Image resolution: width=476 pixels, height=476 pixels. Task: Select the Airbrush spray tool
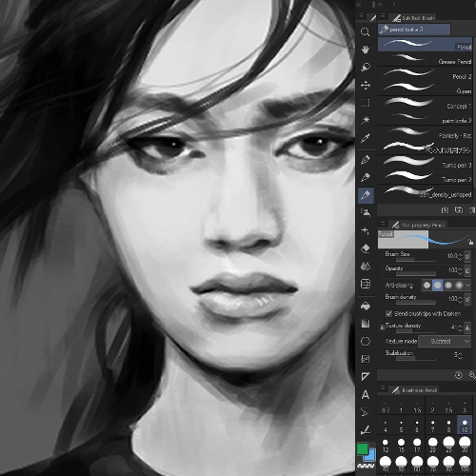click(366, 212)
